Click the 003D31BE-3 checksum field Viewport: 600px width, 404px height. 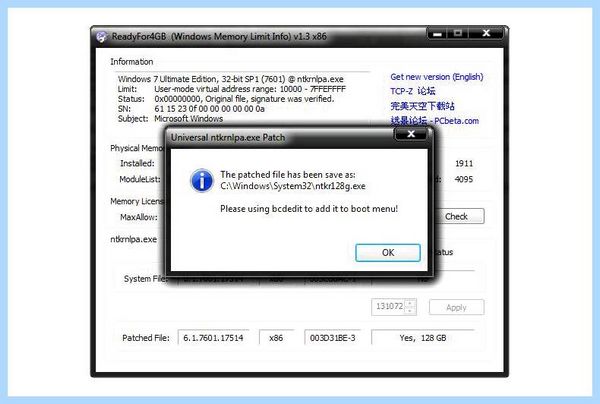tap(333, 338)
